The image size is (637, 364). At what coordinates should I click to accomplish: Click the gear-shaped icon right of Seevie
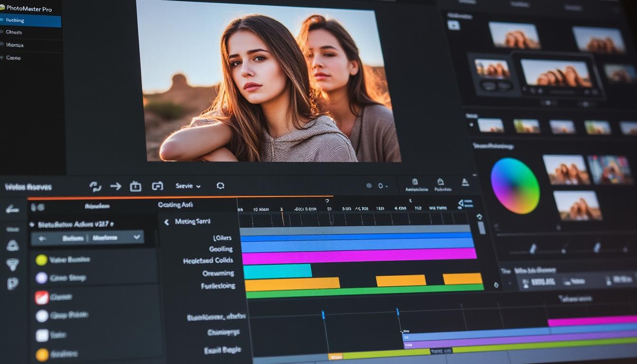pos(220,186)
